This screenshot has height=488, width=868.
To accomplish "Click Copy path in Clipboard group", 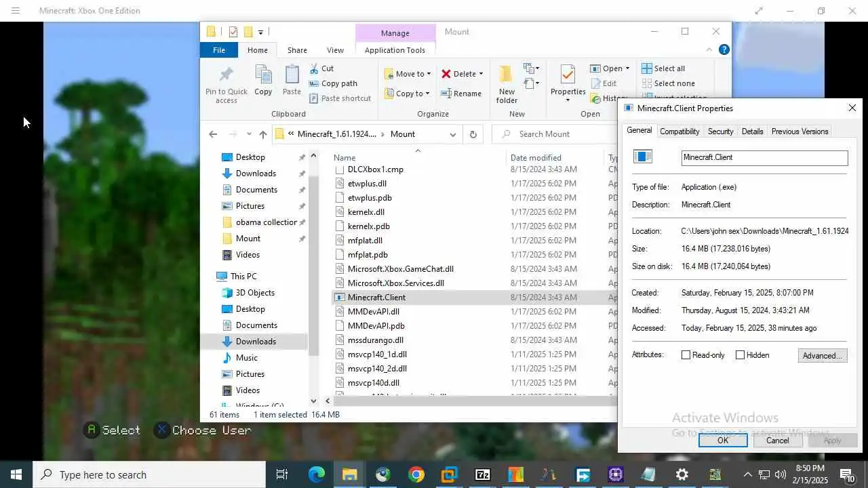I will (x=333, y=83).
